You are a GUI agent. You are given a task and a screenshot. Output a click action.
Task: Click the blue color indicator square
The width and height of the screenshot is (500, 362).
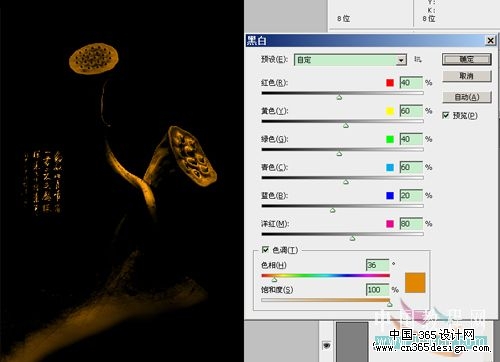point(390,195)
